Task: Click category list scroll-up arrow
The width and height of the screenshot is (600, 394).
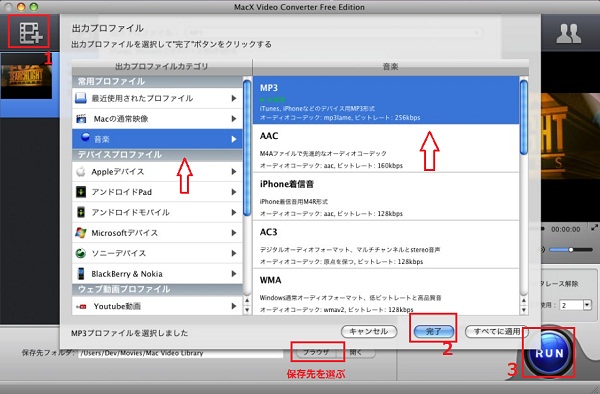Action: coord(247,301)
